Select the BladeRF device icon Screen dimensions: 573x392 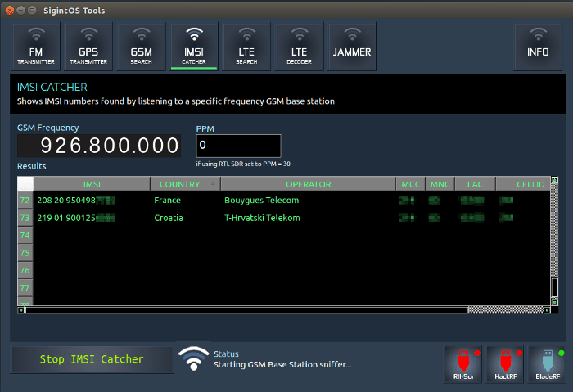click(548, 364)
